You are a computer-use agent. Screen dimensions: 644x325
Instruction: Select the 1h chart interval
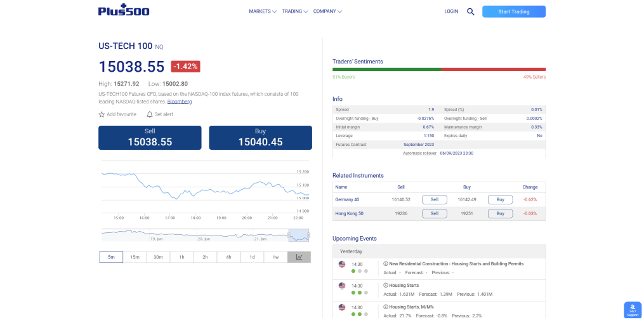pos(181,257)
